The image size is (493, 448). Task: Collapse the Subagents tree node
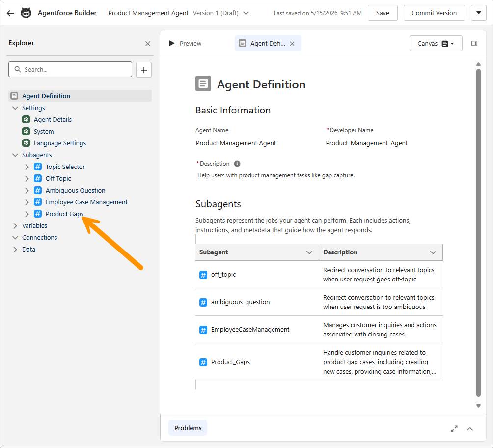[15, 155]
